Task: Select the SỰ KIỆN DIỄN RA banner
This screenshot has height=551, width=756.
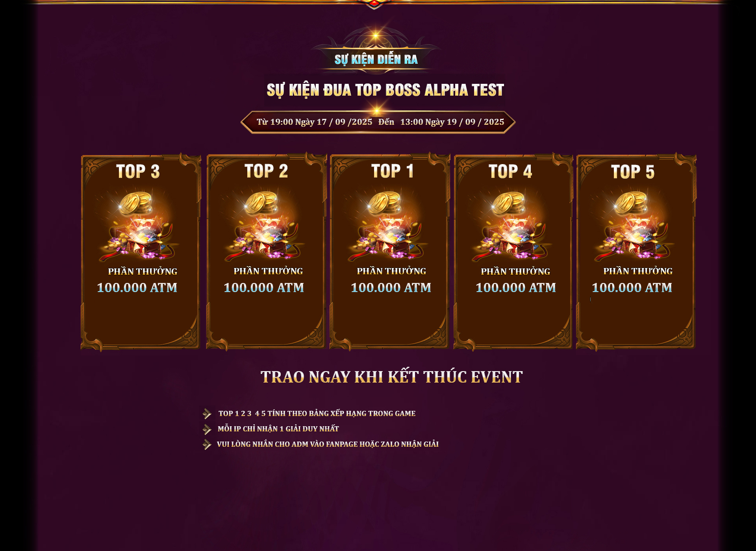Action: click(376, 59)
